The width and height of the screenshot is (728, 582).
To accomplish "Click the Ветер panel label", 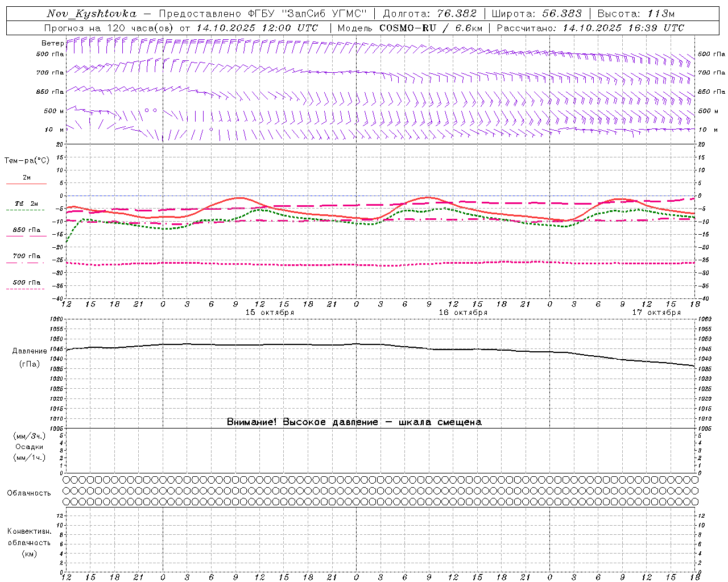I will click(52, 43).
